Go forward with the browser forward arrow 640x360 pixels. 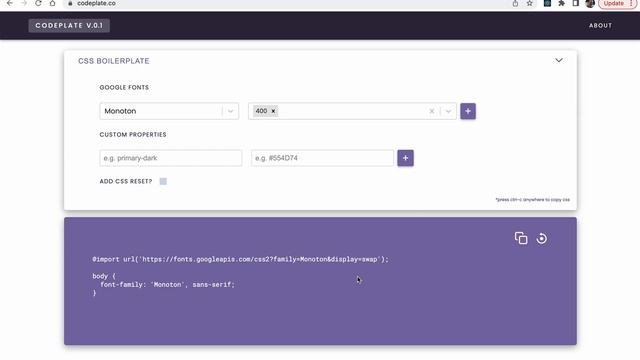tap(24, 3)
